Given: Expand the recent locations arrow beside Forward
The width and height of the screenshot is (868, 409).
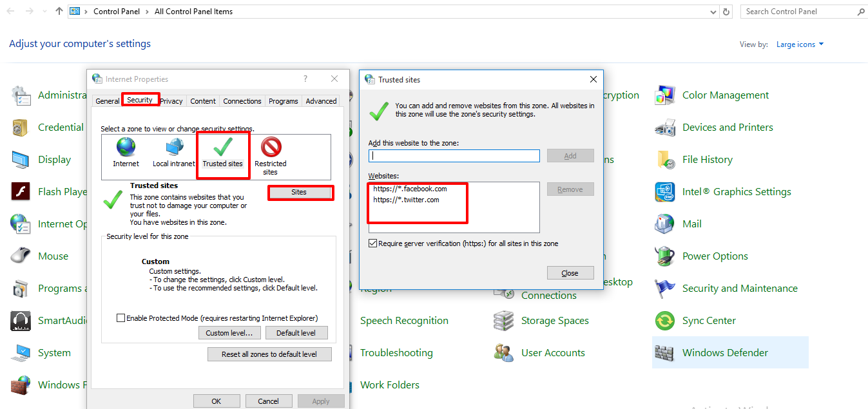Looking at the screenshot, I should [44, 12].
